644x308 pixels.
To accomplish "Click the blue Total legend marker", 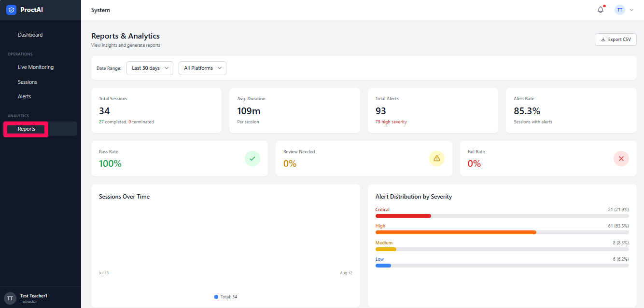I will tap(216, 297).
